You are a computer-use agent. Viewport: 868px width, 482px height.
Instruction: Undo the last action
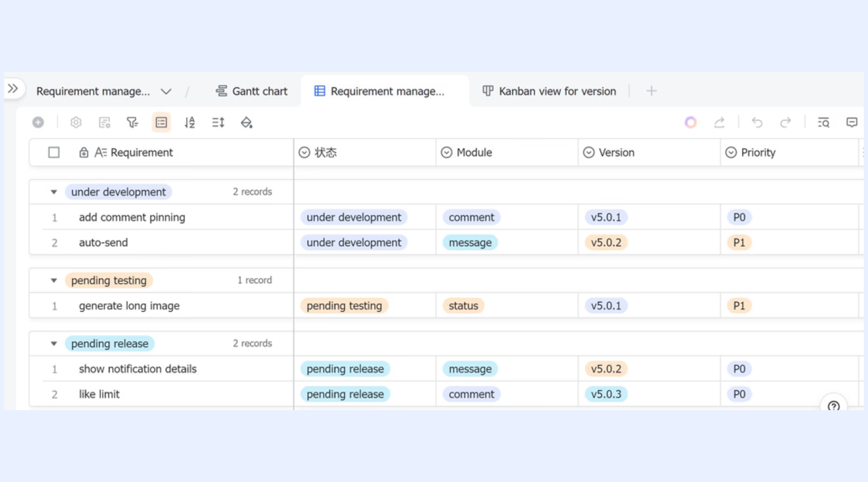pyautogui.click(x=757, y=122)
